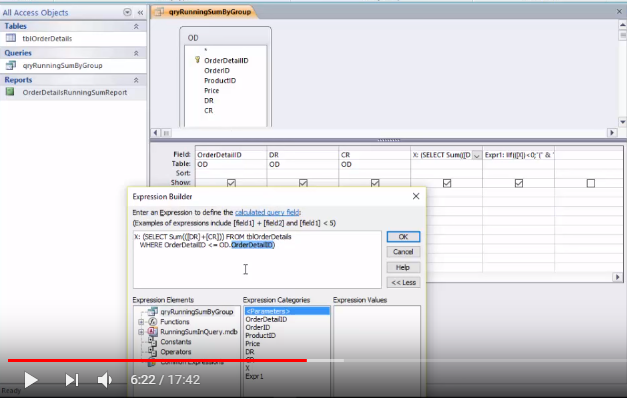This screenshot has width=627, height=399.
Task: Uncheck Show box for DR column
Action: [x=303, y=183]
